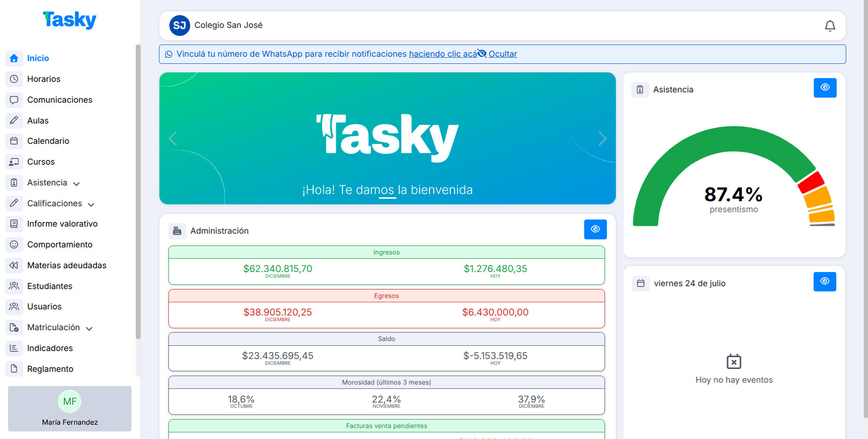The image size is (868, 439).
Task: Click the SJ school avatar
Action: coord(180,26)
